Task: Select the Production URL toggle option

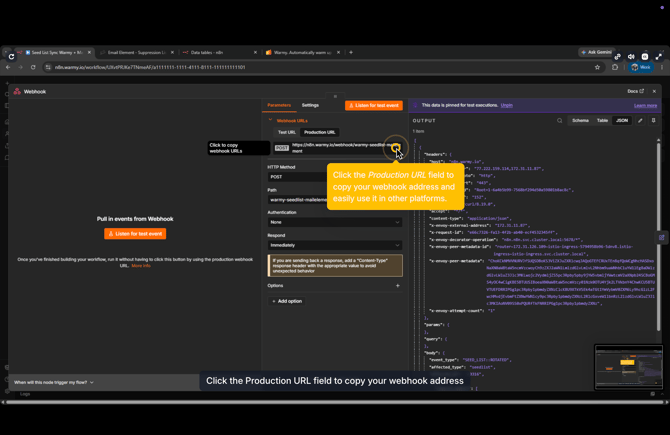Action: click(320, 132)
